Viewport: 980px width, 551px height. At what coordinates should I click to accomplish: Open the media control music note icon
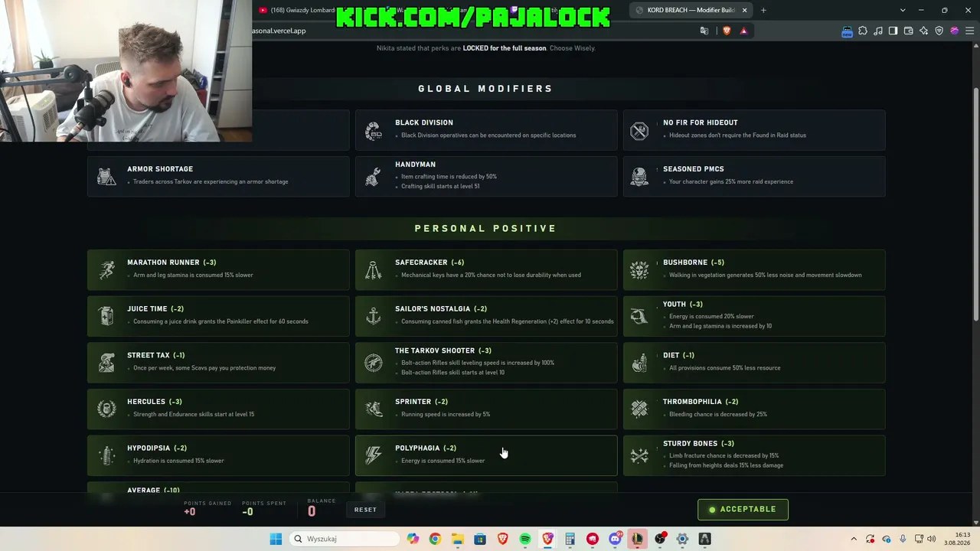click(x=878, y=31)
